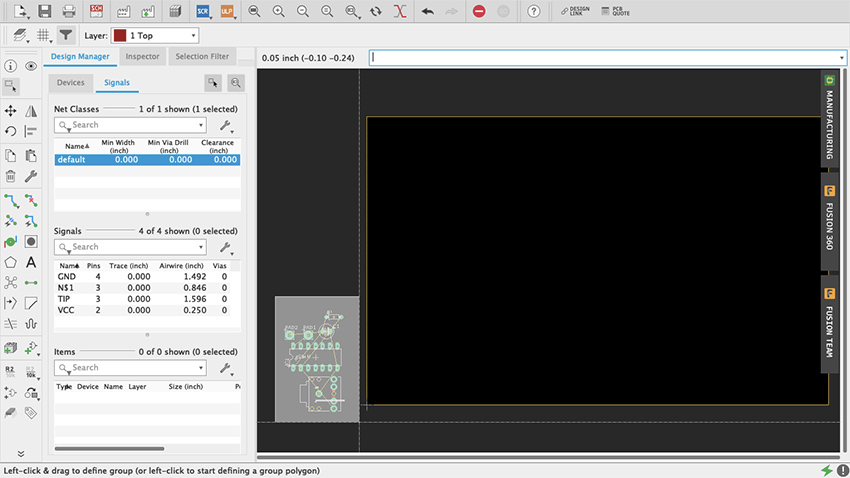Click the PCB QUOTE button
850x478 pixels.
(616, 11)
